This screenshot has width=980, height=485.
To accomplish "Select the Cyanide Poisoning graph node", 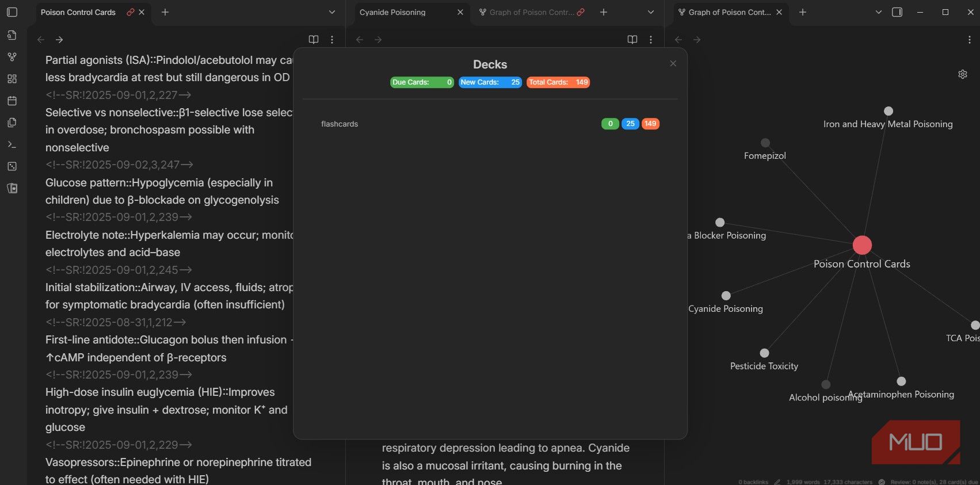I will (726, 296).
